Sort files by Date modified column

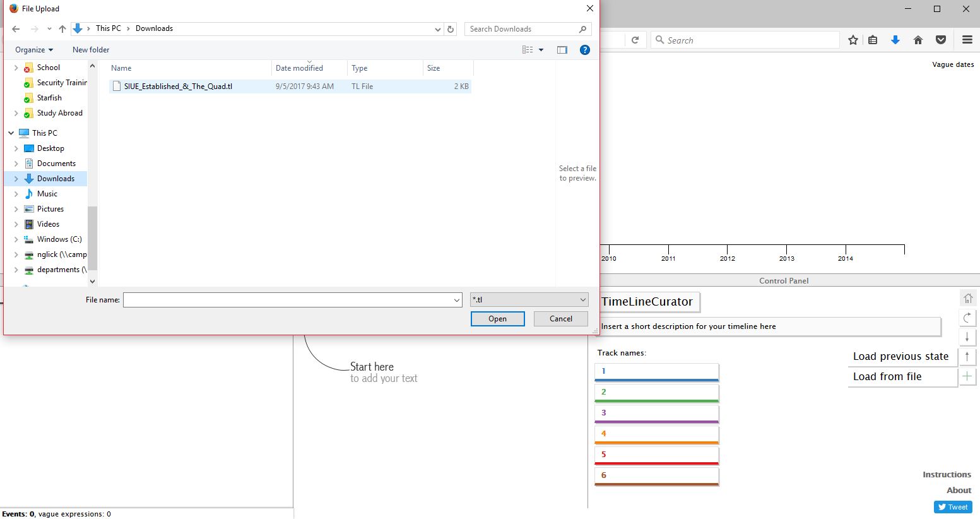click(x=300, y=68)
